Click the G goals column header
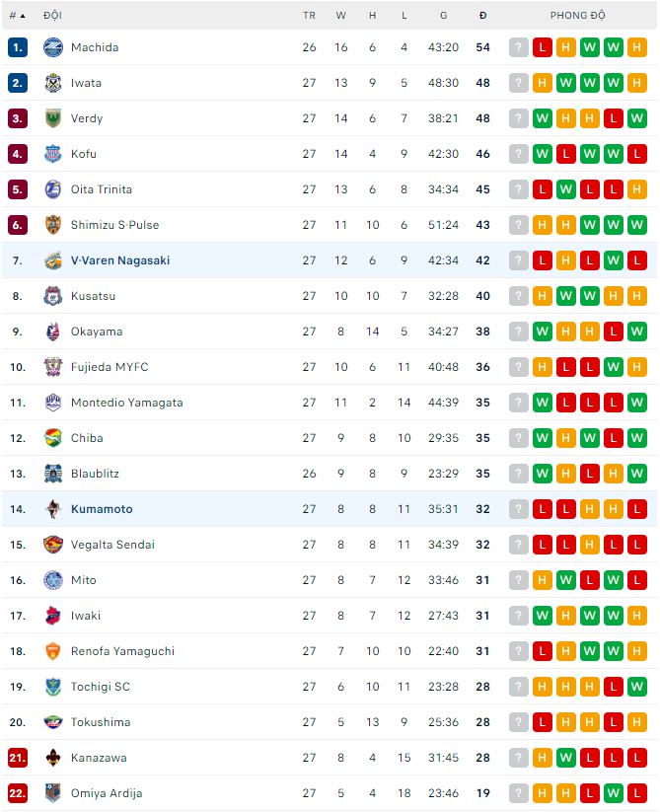Image resolution: width=660 pixels, height=812 pixels. pos(444,16)
